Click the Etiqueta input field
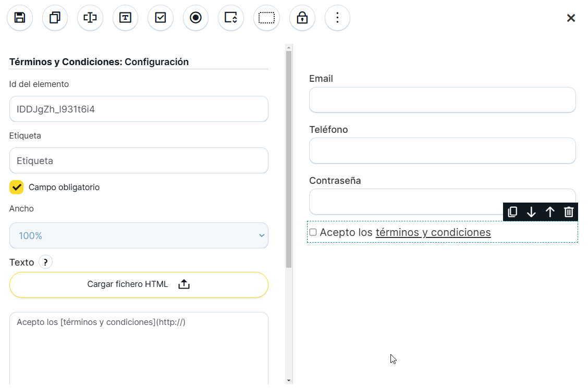Screen dimensions: 588x389 click(139, 160)
